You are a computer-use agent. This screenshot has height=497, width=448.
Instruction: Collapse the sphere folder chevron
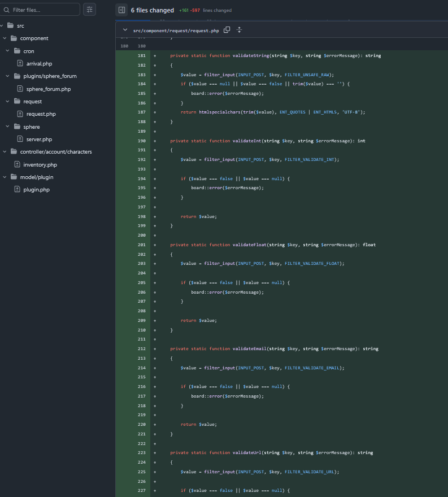point(7,127)
